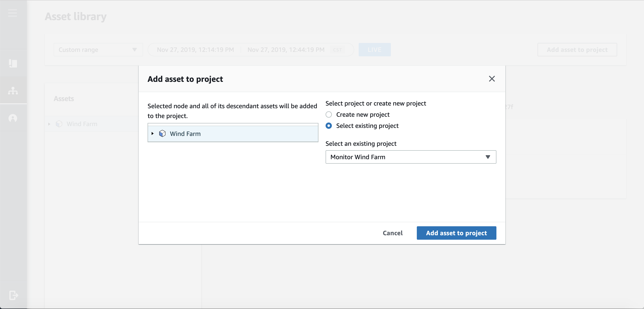The height and width of the screenshot is (309, 644).
Task: Select the Create new project radio button
Action: (x=328, y=114)
